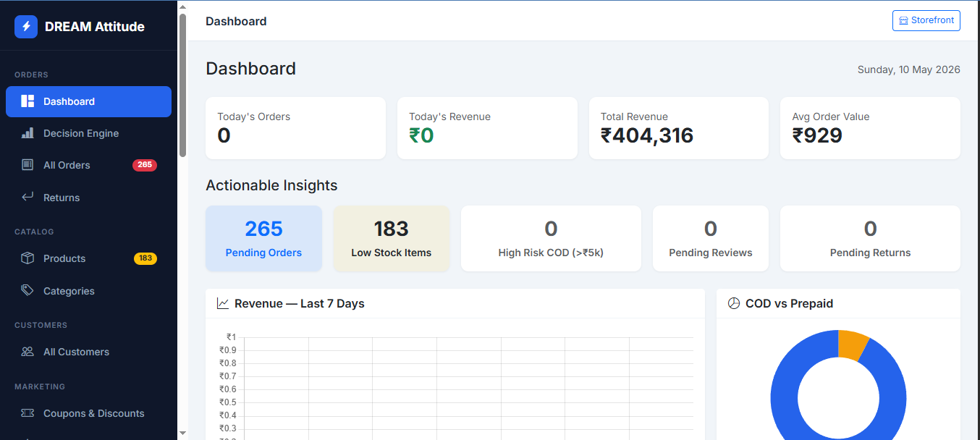Click the CATALOG section label
Screen dimensions: 980x440
pyautogui.click(x=34, y=232)
